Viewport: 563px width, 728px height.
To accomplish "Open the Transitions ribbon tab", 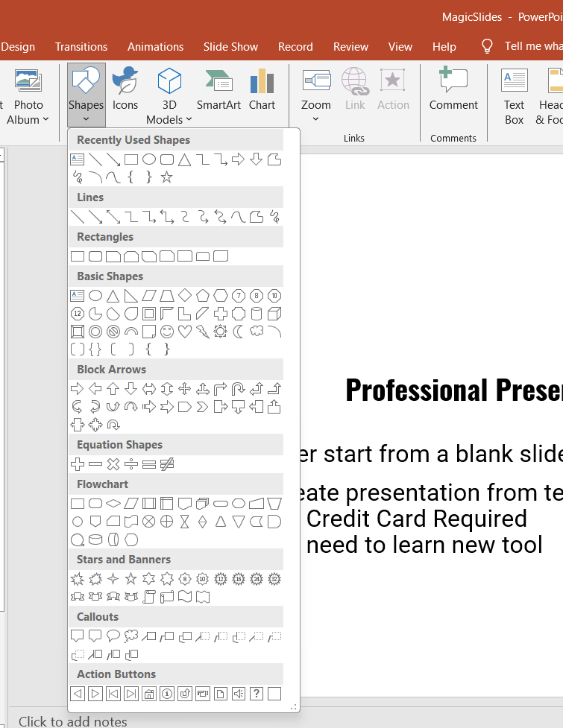I will [81, 46].
